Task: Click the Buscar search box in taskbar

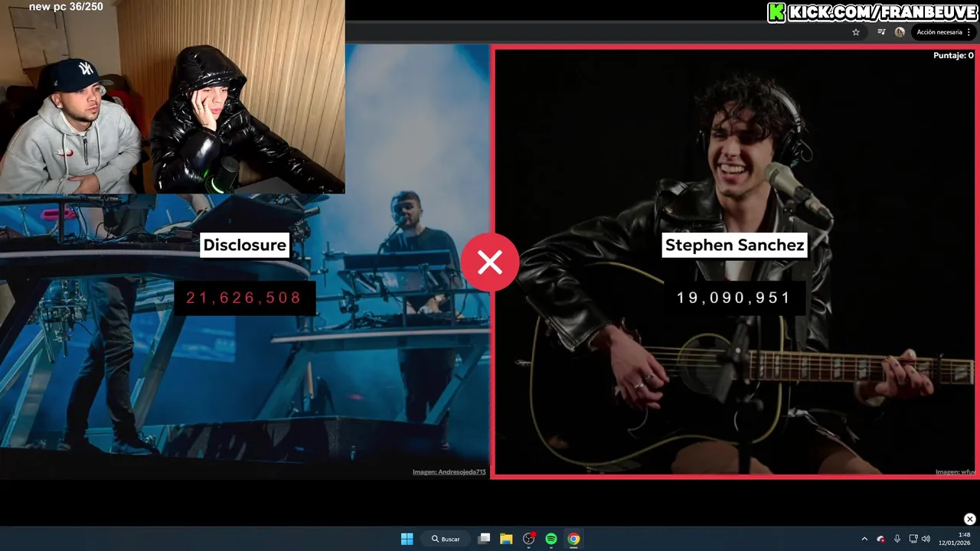Action: pyautogui.click(x=446, y=539)
